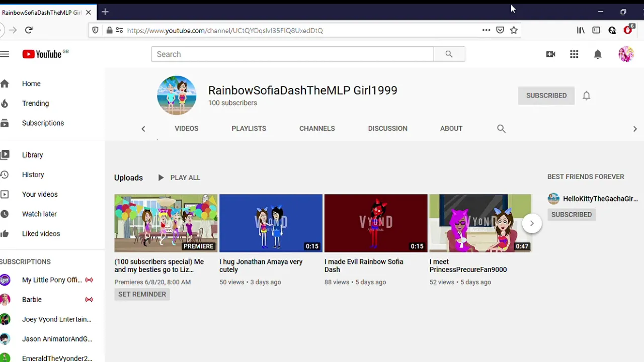The height and width of the screenshot is (362, 644).
Task: Click the site permissions icon in address bar
Action: [119, 30]
